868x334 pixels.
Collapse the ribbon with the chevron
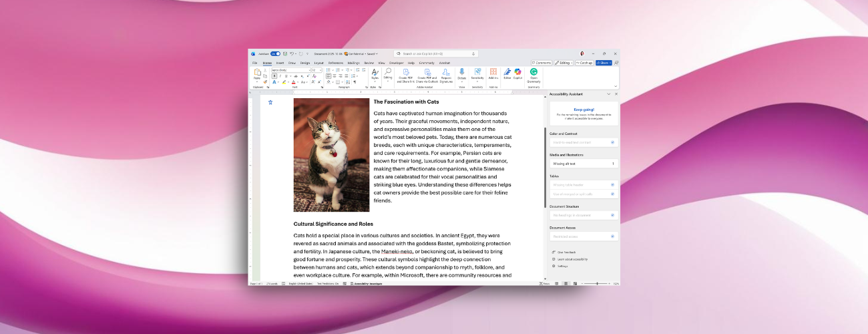click(616, 86)
